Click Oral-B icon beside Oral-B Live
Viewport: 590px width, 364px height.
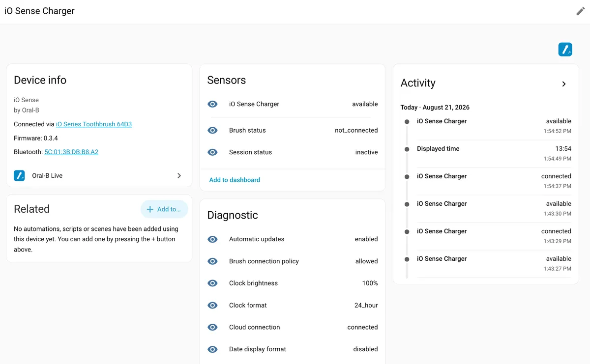pyautogui.click(x=19, y=175)
